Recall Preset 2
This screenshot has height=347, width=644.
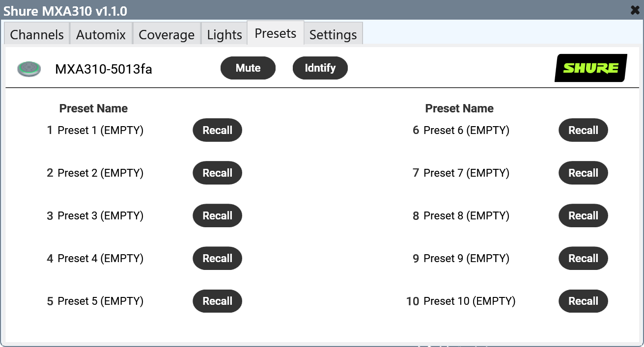point(218,173)
